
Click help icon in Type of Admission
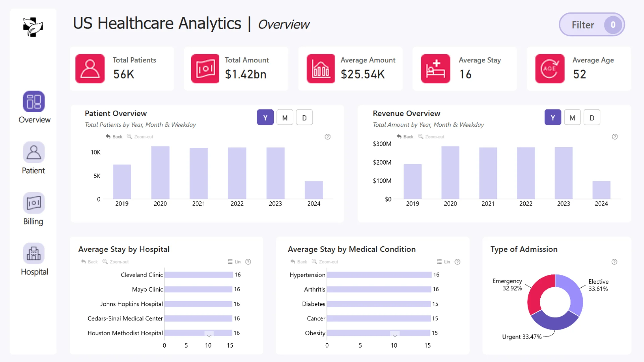pos(614,262)
